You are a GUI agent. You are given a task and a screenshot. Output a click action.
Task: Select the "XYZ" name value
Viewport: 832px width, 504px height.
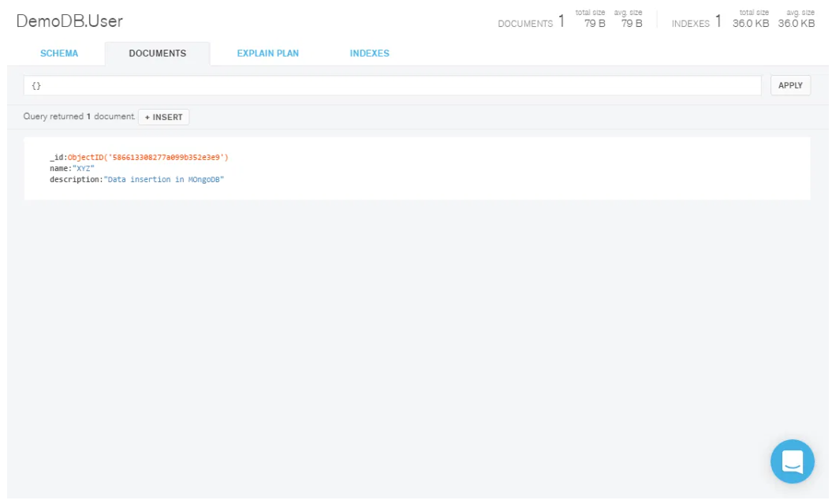(x=84, y=169)
